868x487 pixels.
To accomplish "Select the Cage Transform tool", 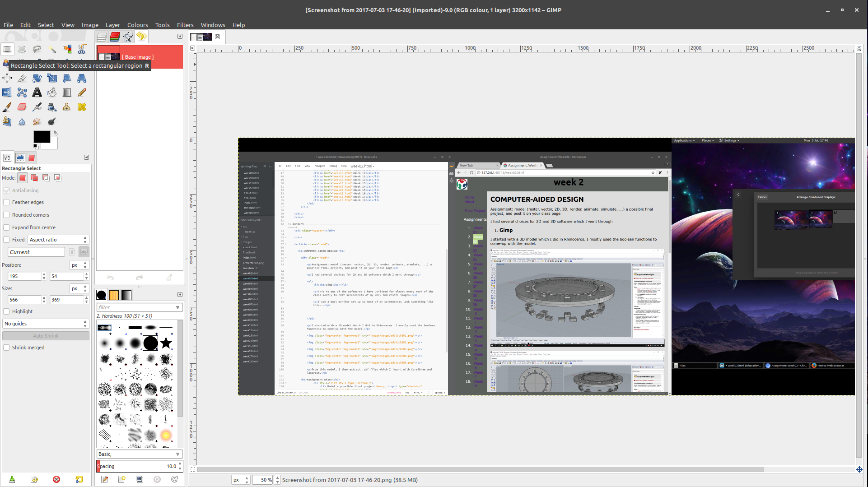I will tap(22, 93).
